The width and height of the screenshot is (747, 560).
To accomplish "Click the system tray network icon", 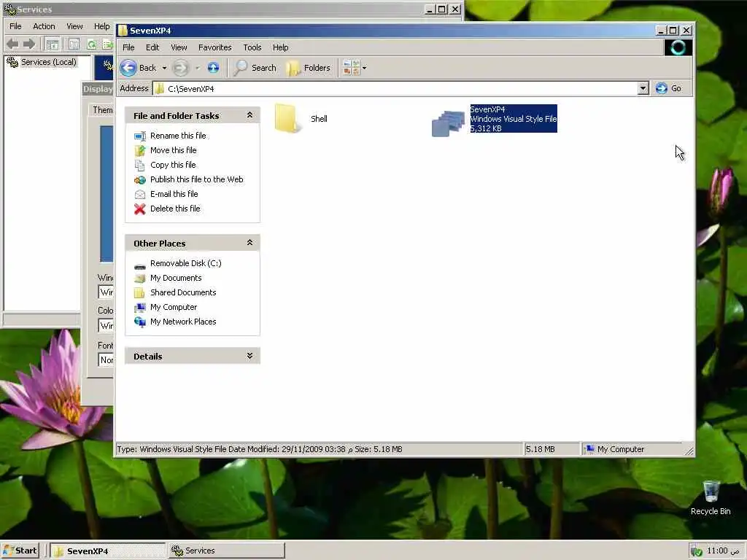I will tap(696, 551).
